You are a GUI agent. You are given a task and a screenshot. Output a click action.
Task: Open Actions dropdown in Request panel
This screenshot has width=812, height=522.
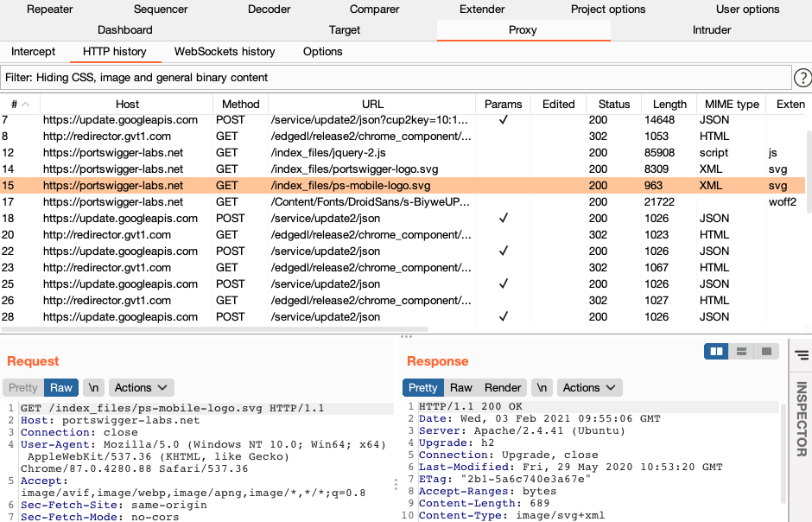[142, 388]
